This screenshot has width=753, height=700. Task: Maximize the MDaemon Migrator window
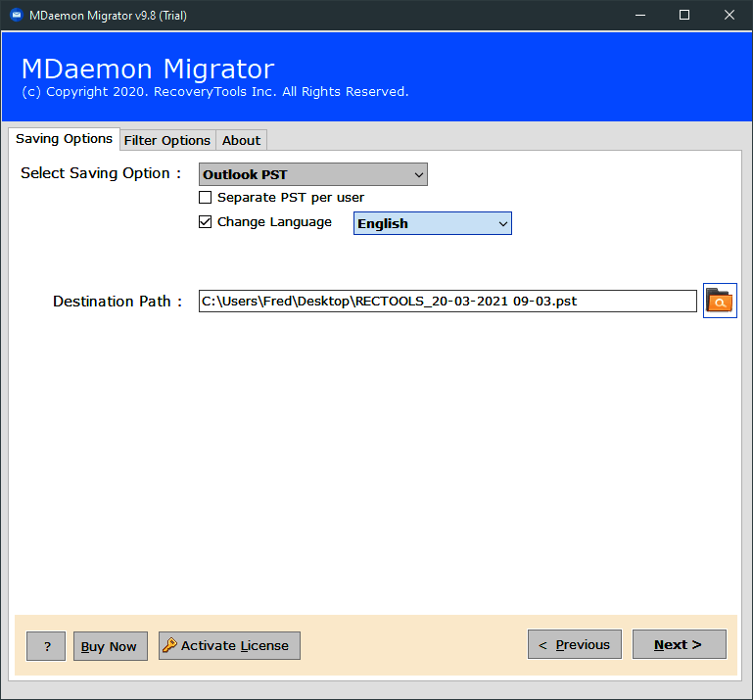(684, 15)
